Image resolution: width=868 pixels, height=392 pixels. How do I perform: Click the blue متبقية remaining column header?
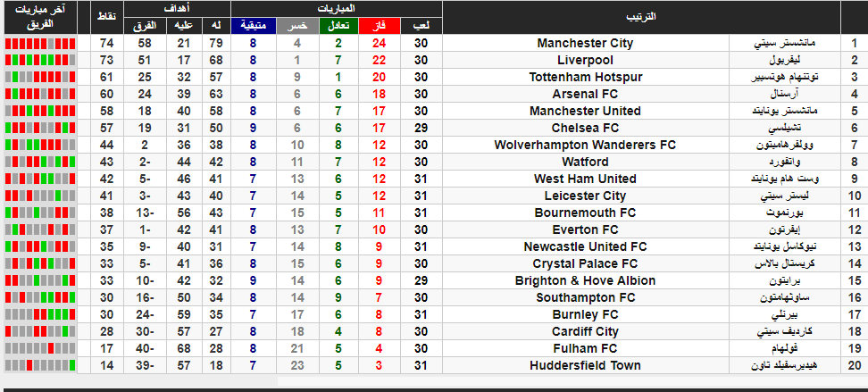(253, 26)
